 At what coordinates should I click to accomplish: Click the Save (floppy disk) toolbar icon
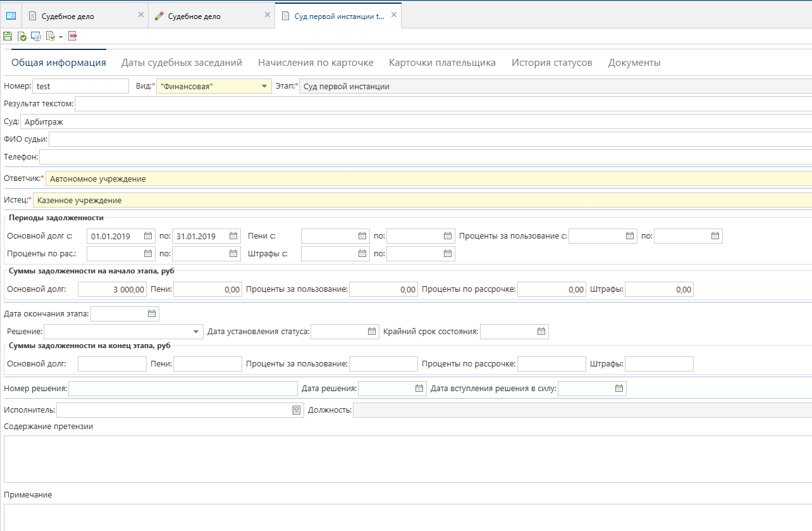(8, 37)
